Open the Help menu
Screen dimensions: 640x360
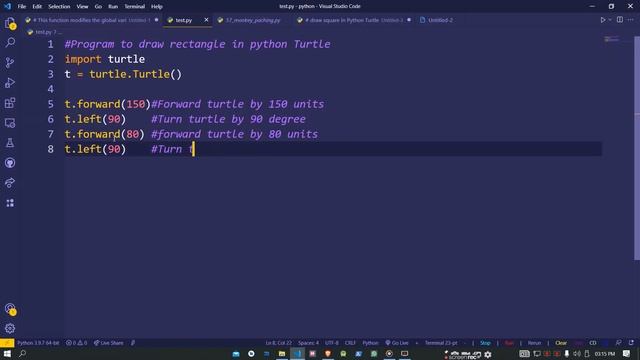point(157,7)
